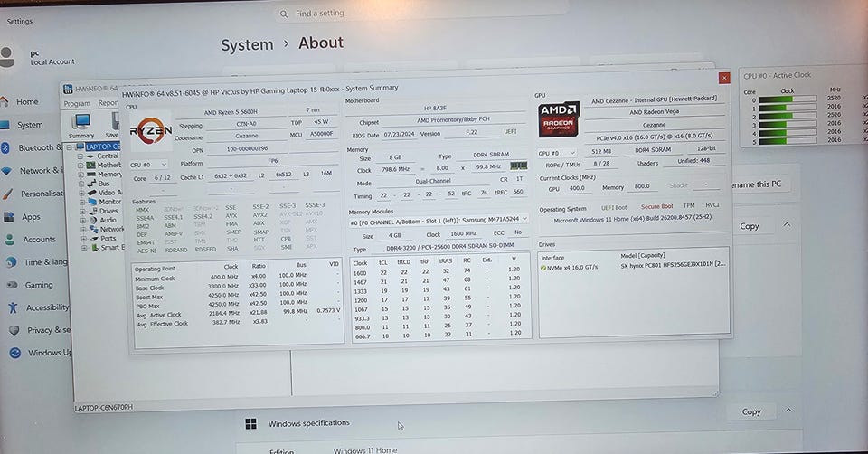Click the AMD Radeon Vega GPU name field
This screenshot has width=868, height=454.
click(654, 112)
